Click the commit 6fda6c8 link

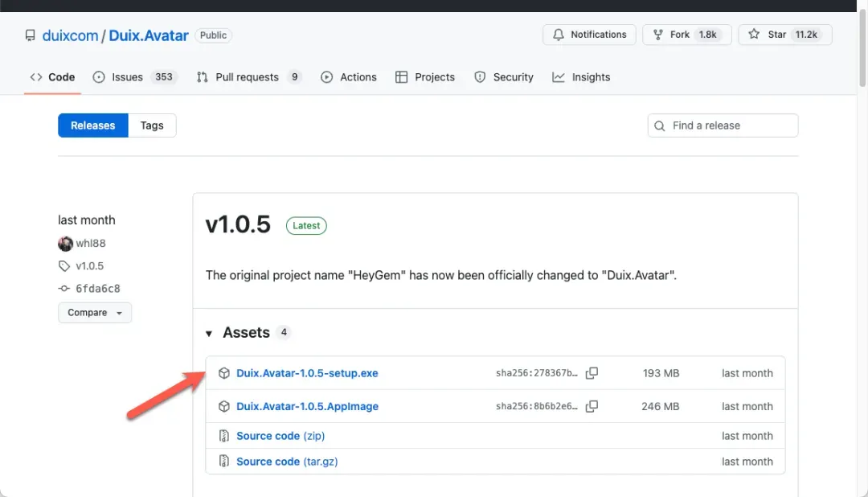click(97, 289)
